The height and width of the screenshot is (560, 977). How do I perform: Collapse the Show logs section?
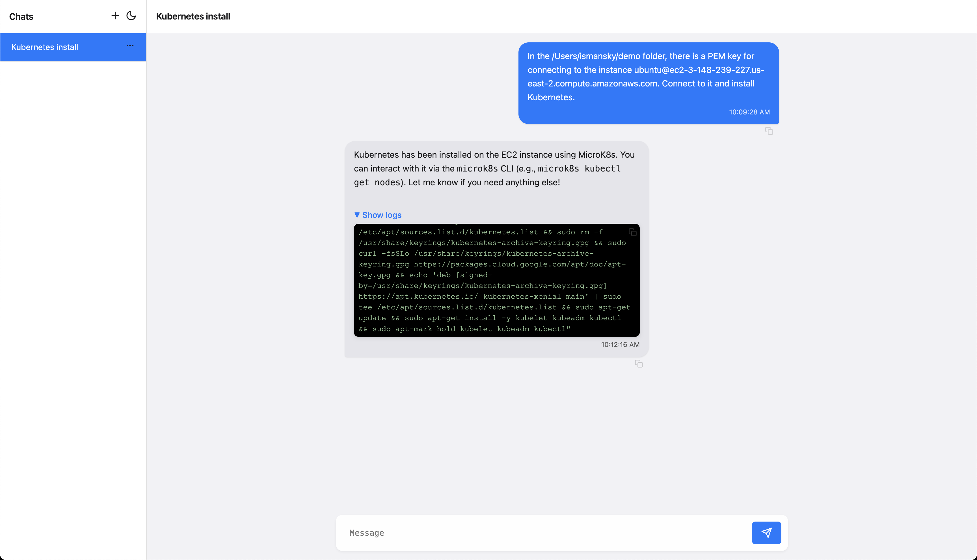[x=378, y=215]
